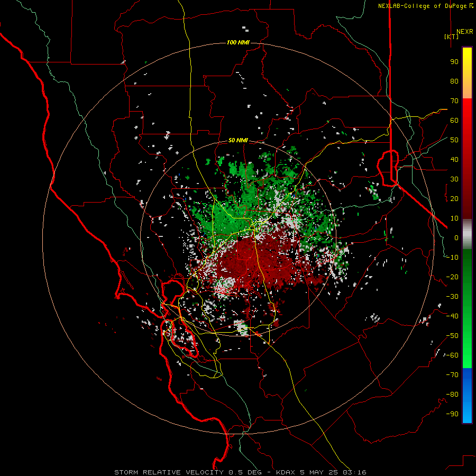The image size is (476, 476).
Task: Click the 0 value on velocity scale
Action: click(456, 237)
